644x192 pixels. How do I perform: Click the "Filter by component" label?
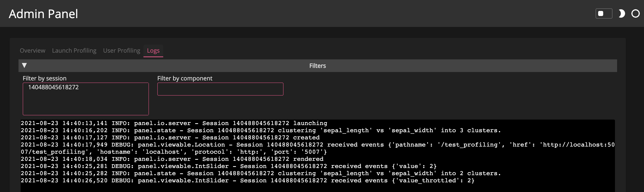point(184,78)
